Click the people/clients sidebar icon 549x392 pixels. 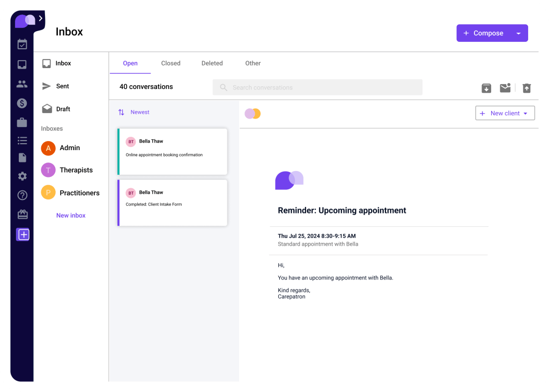(22, 84)
